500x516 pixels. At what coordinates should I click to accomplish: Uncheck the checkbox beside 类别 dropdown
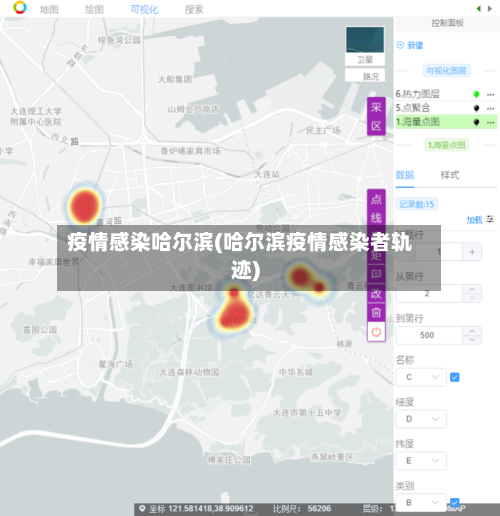click(455, 502)
